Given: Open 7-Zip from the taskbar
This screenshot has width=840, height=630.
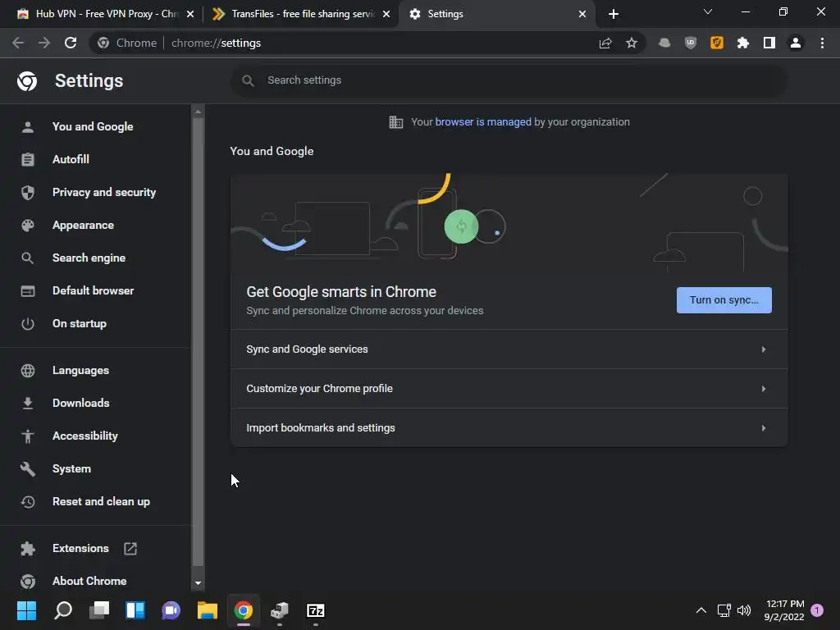Looking at the screenshot, I should click(316, 610).
